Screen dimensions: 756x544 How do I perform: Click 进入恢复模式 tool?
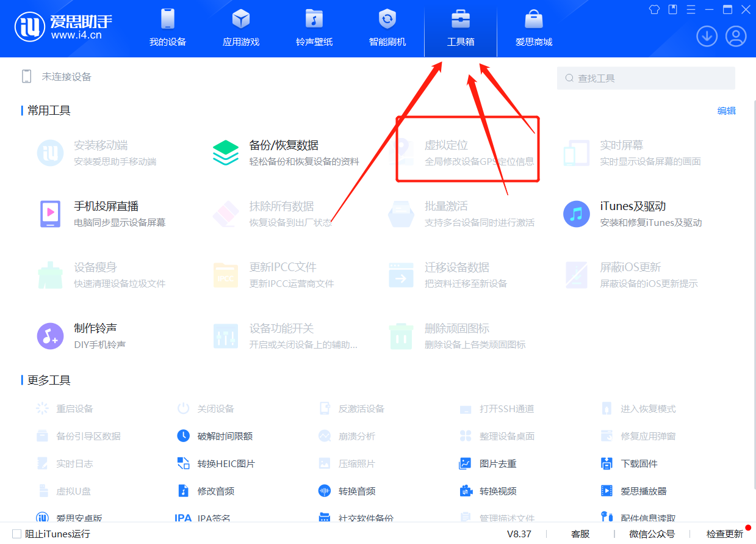[638, 408]
